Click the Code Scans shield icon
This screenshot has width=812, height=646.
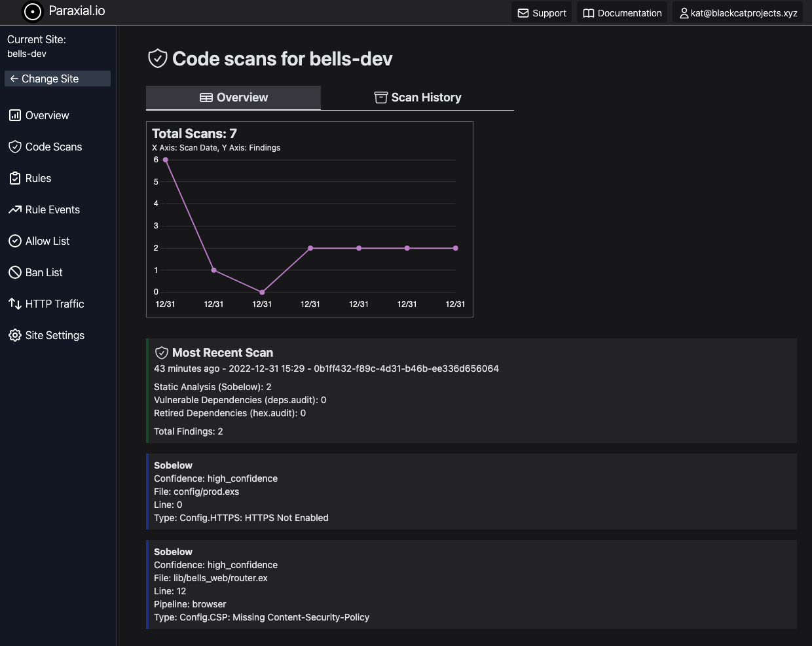click(15, 147)
